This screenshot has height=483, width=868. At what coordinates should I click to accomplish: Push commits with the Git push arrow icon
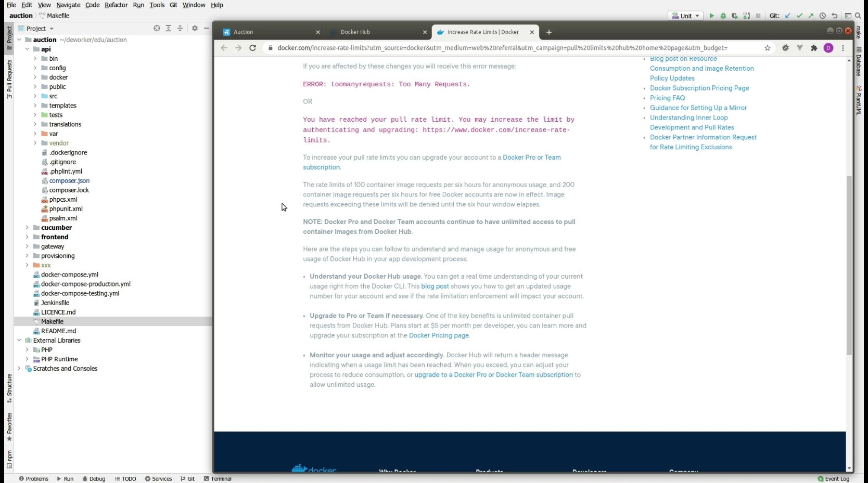811,16
